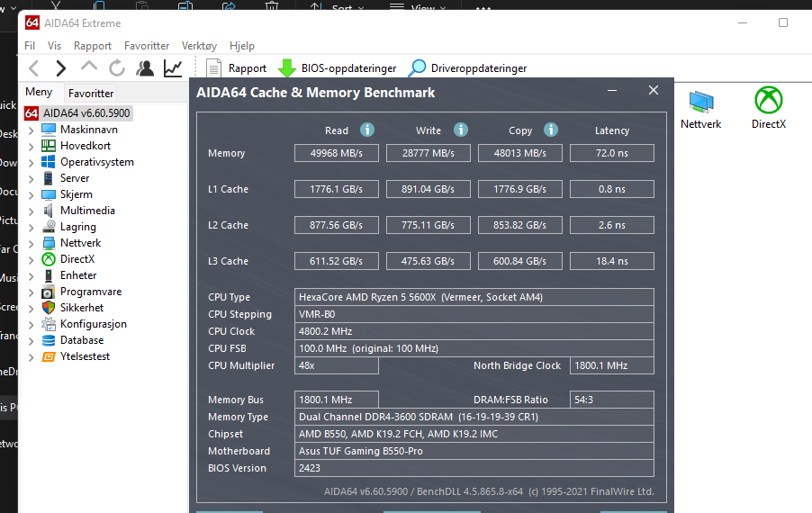Screen dimensions: 812x513
Task: Click the Hovedkort motherboard icon in tree
Action: [48, 146]
